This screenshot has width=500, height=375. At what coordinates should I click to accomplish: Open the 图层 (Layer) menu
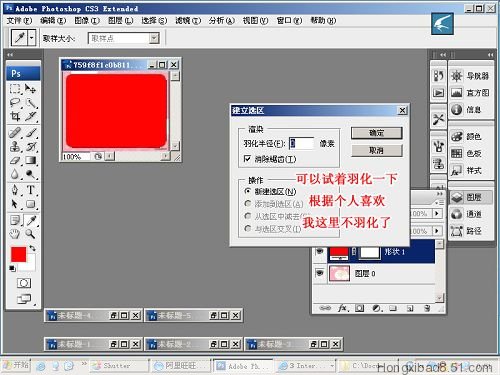[x=120, y=21]
